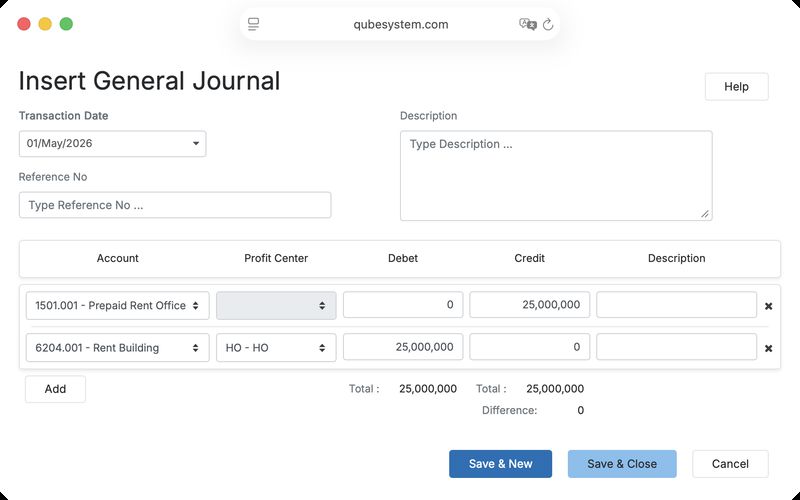
Task: Open the Transaction Date dropdown
Action: tap(112, 143)
